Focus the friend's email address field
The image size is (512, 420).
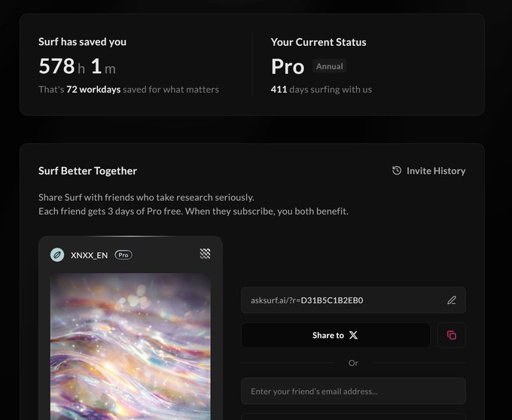click(x=353, y=391)
